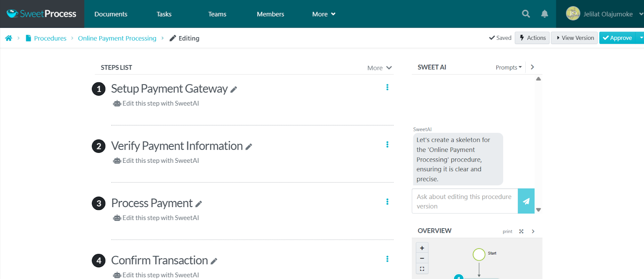644x279 pixels.
Task: Click pencil icon next to Process Payment
Action: (x=198, y=204)
